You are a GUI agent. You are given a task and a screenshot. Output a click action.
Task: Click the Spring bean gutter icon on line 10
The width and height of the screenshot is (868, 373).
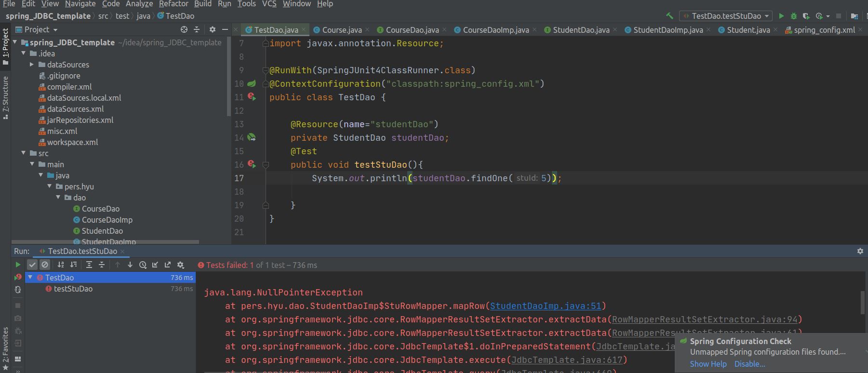click(252, 83)
